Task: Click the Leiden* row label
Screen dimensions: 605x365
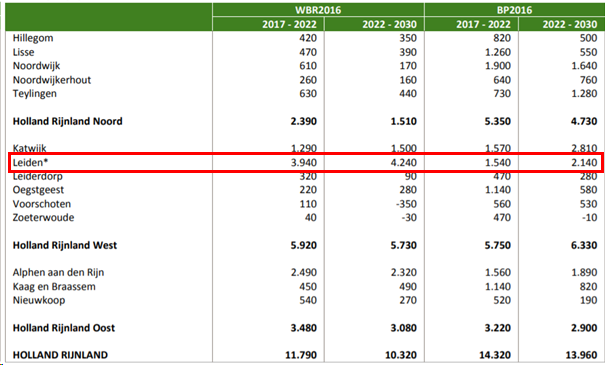Action: [x=30, y=162]
